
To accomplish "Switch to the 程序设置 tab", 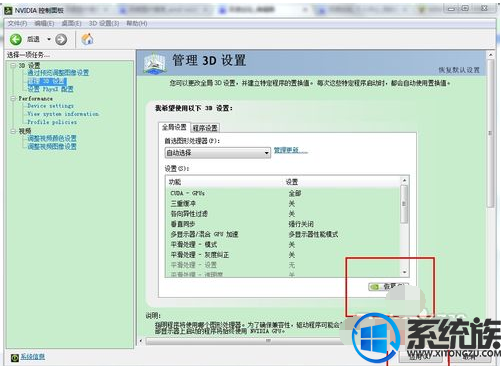I will pyautogui.click(x=205, y=128).
